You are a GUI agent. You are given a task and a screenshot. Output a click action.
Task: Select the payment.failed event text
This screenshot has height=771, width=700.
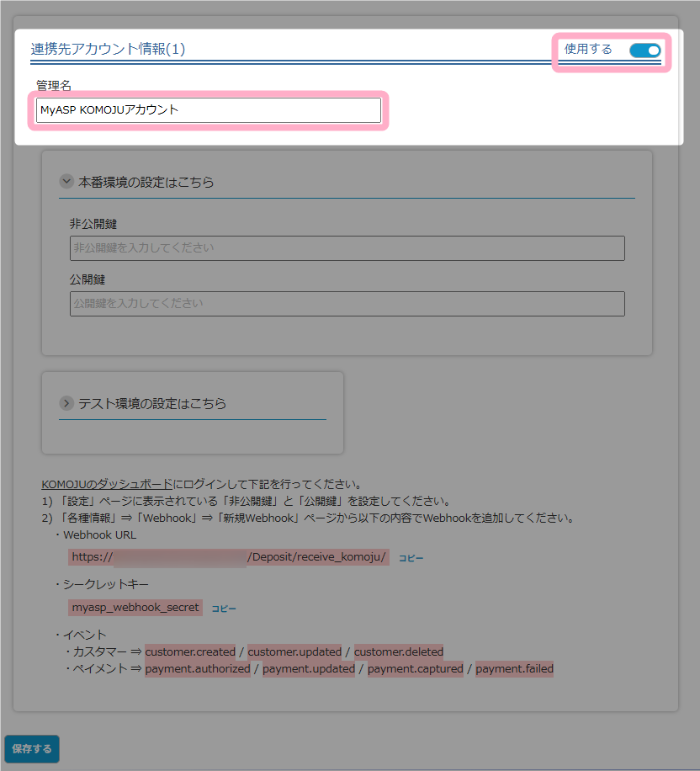(x=515, y=670)
